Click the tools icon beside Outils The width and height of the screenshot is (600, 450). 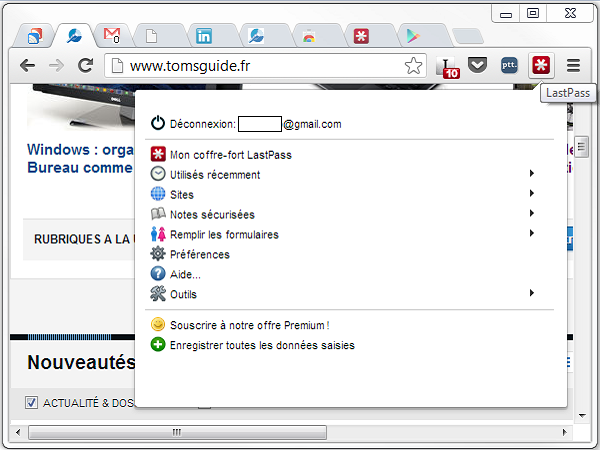[158, 293]
